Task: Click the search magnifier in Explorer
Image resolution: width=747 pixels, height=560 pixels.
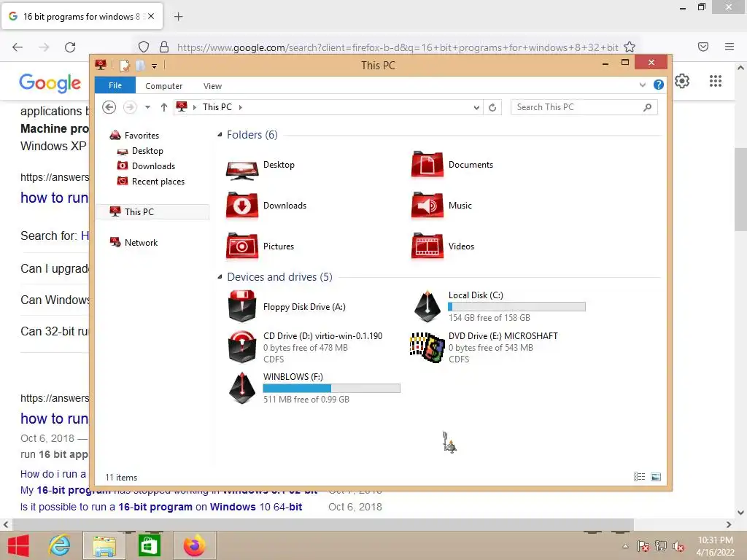Action: coord(647,108)
